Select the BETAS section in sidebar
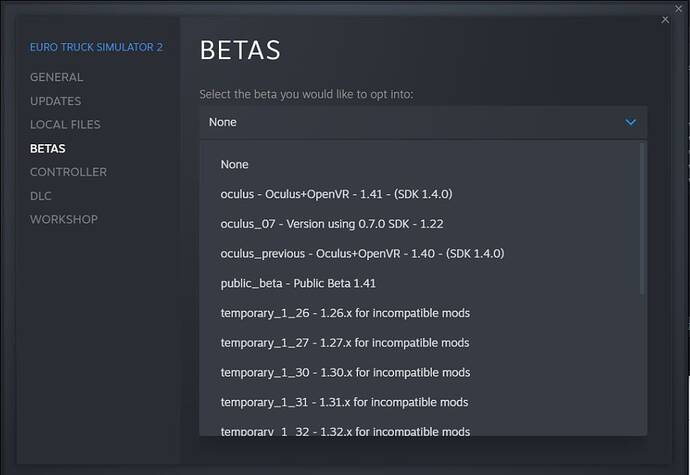The height and width of the screenshot is (475, 690). [48, 148]
